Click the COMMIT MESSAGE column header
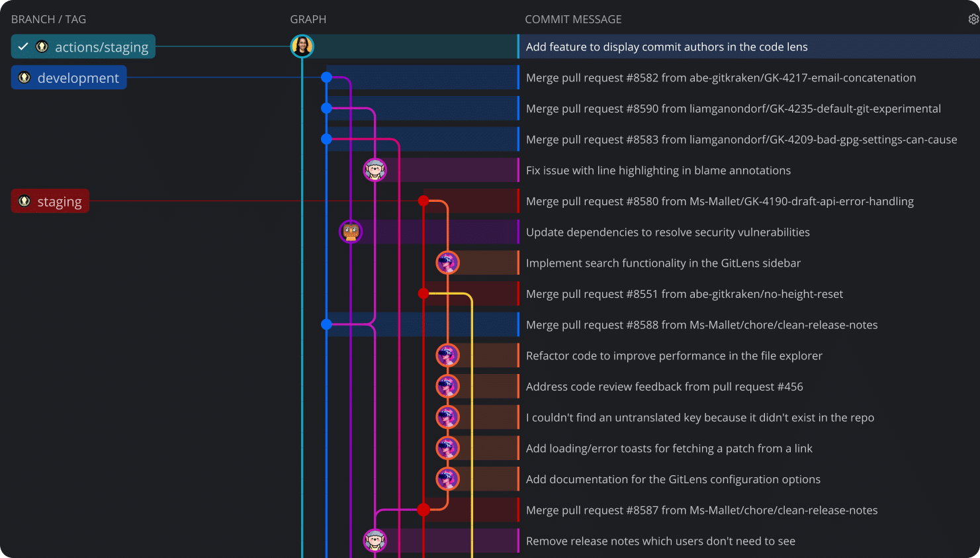Screen dimensions: 980x558 tap(573, 19)
